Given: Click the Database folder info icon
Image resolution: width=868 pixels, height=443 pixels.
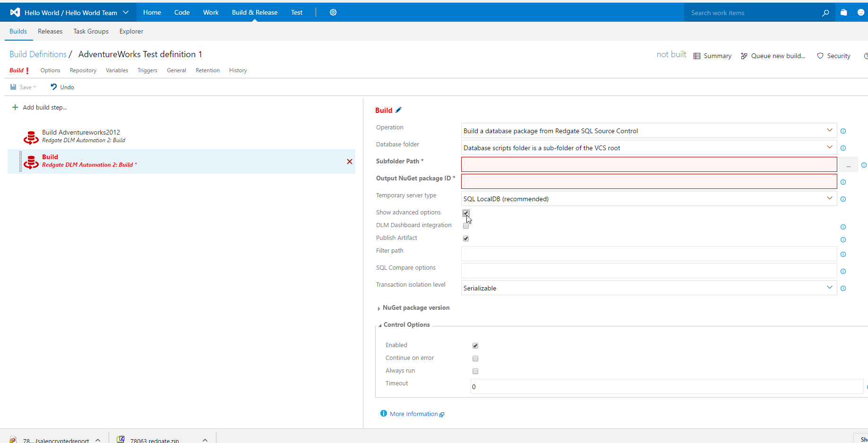Looking at the screenshot, I should [x=843, y=148].
